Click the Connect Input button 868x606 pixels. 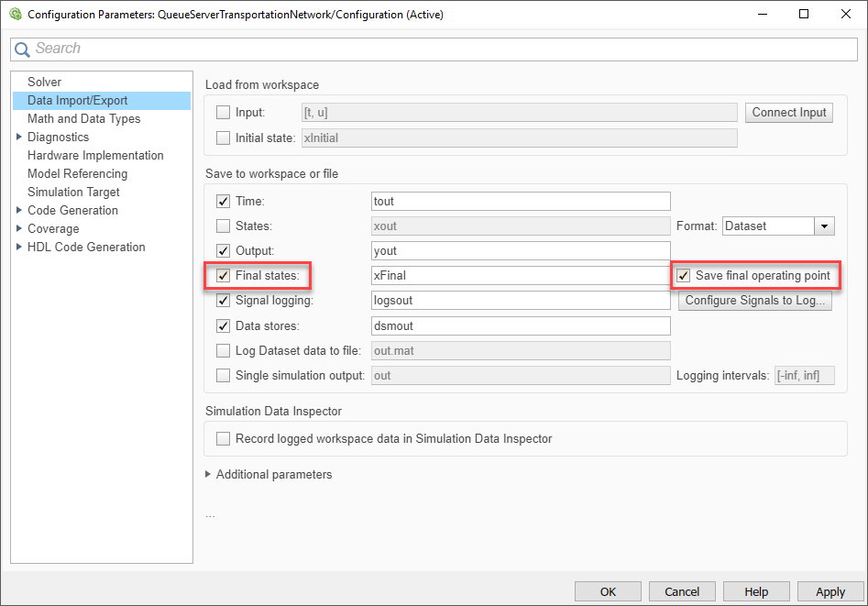click(788, 113)
